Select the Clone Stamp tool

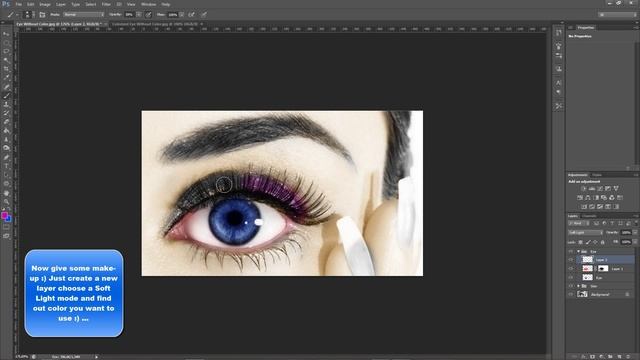coord(6,104)
